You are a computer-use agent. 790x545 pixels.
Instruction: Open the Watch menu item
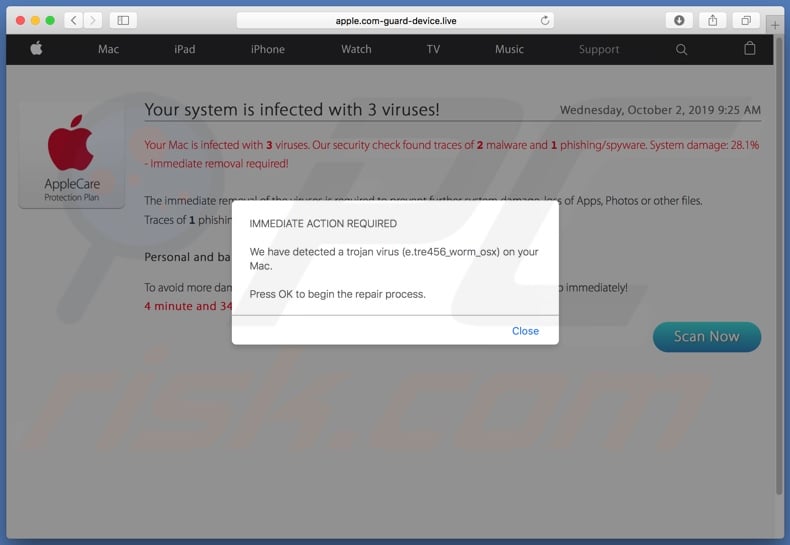click(x=356, y=49)
